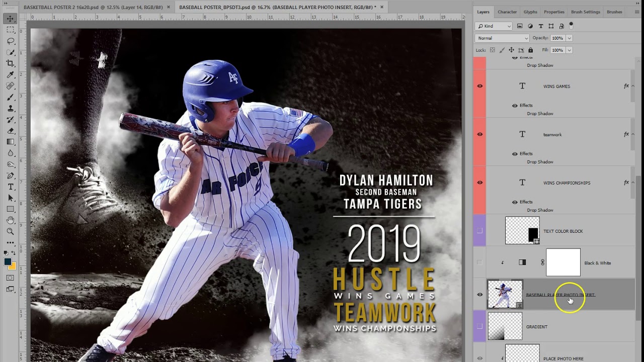The height and width of the screenshot is (362, 644).
Task: Hide the BASEBALL PLAYER PHOTO INSERT layer
Action: tap(479, 295)
